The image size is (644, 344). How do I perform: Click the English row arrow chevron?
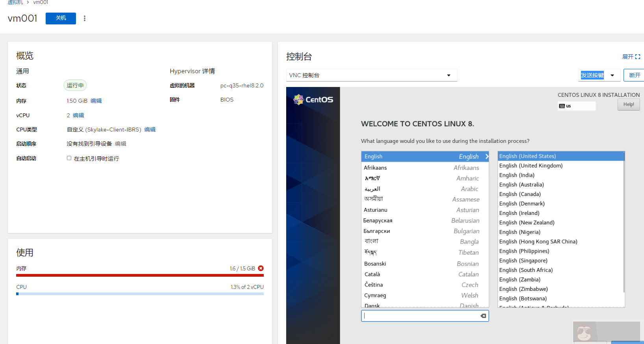point(487,156)
